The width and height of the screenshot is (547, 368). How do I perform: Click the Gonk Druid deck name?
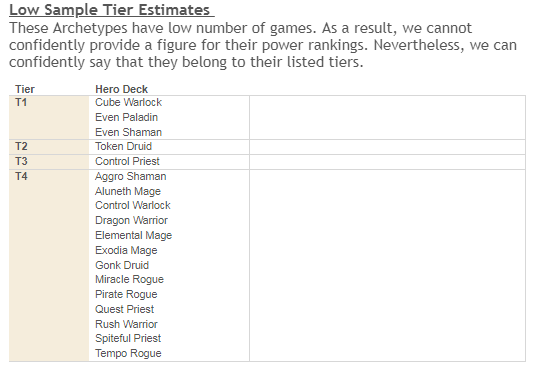(122, 265)
